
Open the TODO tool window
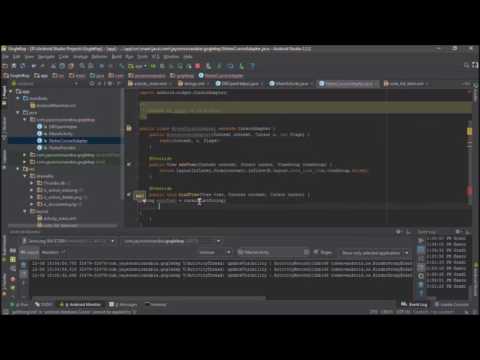click(x=43, y=304)
